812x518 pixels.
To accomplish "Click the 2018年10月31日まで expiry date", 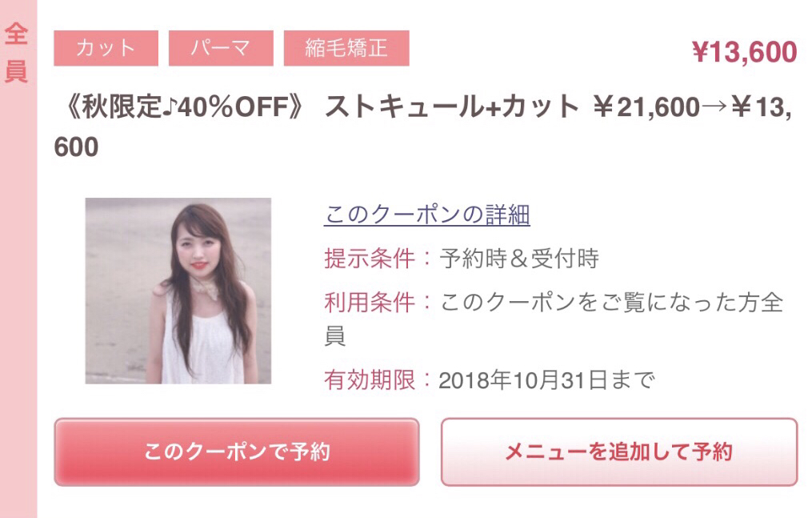I will coord(547,380).
